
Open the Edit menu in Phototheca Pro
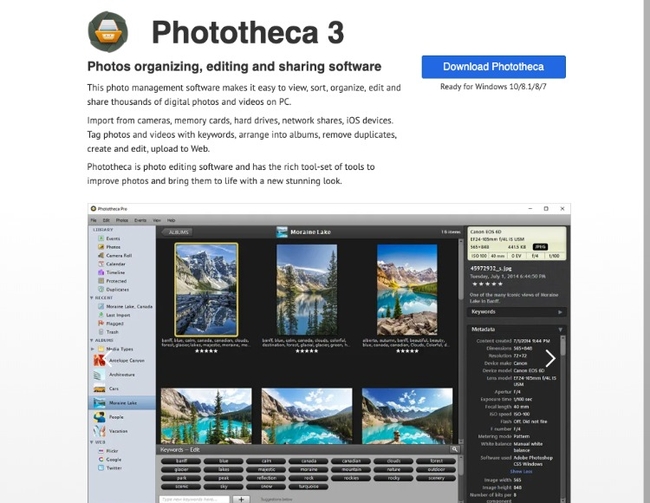click(106, 220)
